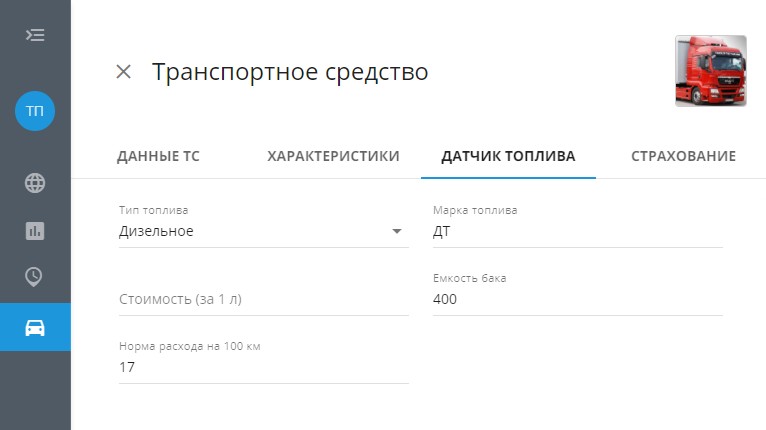The width and height of the screenshot is (766, 430).
Task: Click the Транспортное средство heading
Action: coord(290,72)
